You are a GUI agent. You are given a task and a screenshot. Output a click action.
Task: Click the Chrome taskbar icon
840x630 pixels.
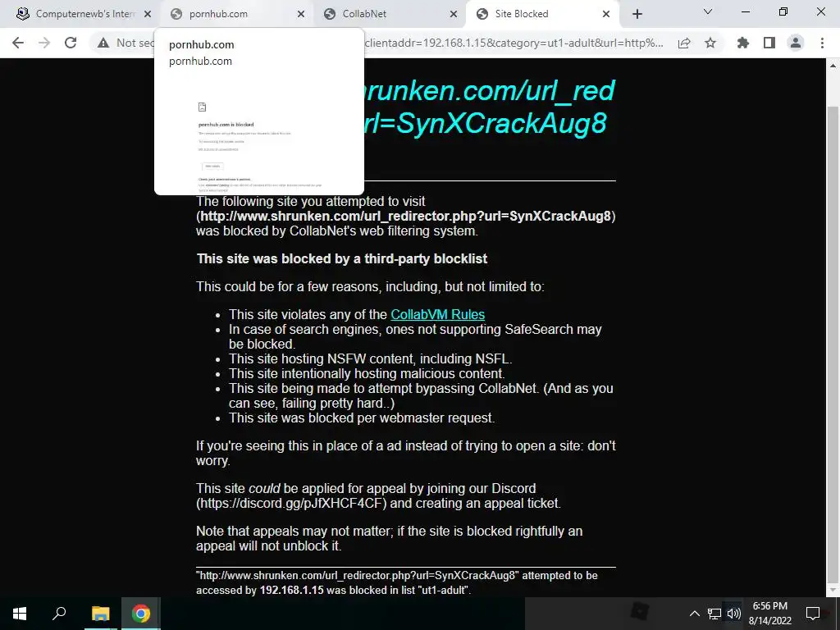pyautogui.click(x=141, y=614)
